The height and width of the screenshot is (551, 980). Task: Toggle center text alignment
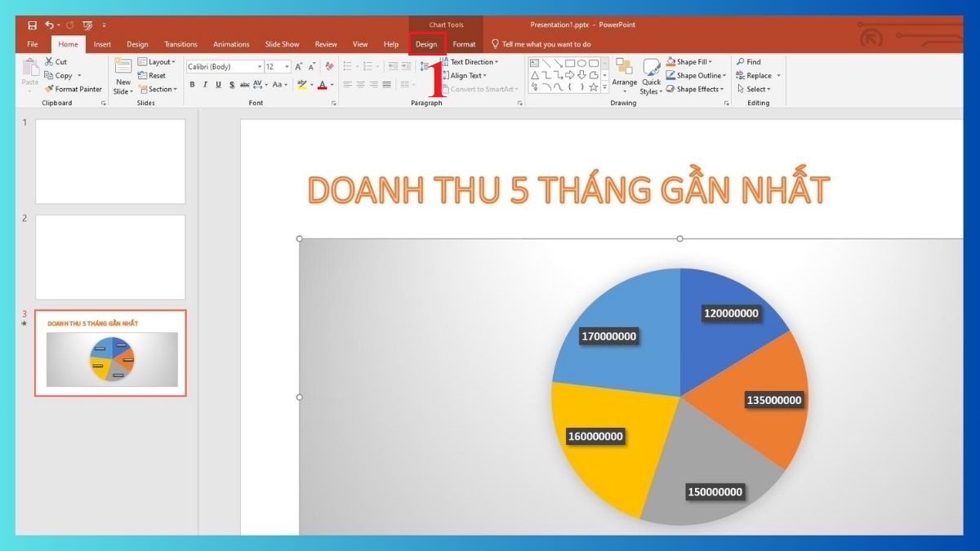pos(359,84)
